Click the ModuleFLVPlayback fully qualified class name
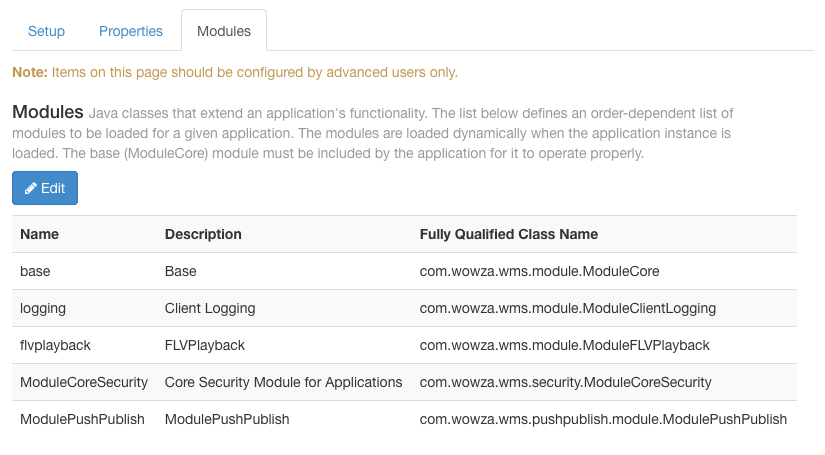 pos(564,345)
